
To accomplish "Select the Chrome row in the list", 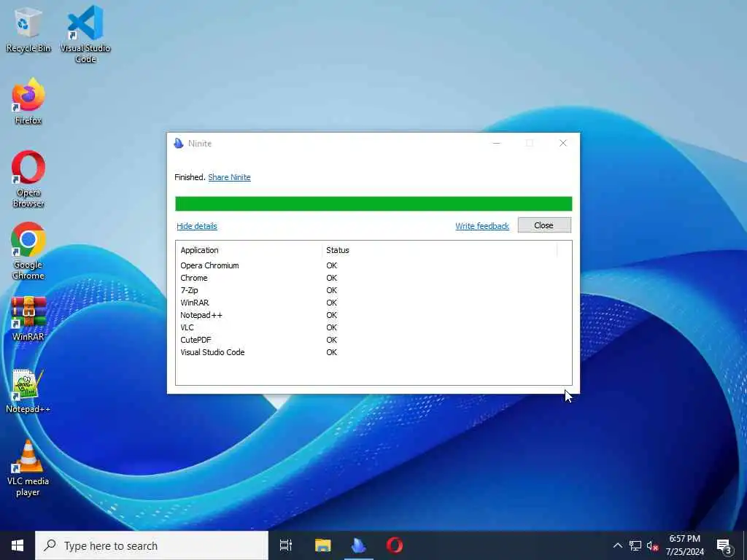I will point(373,278).
